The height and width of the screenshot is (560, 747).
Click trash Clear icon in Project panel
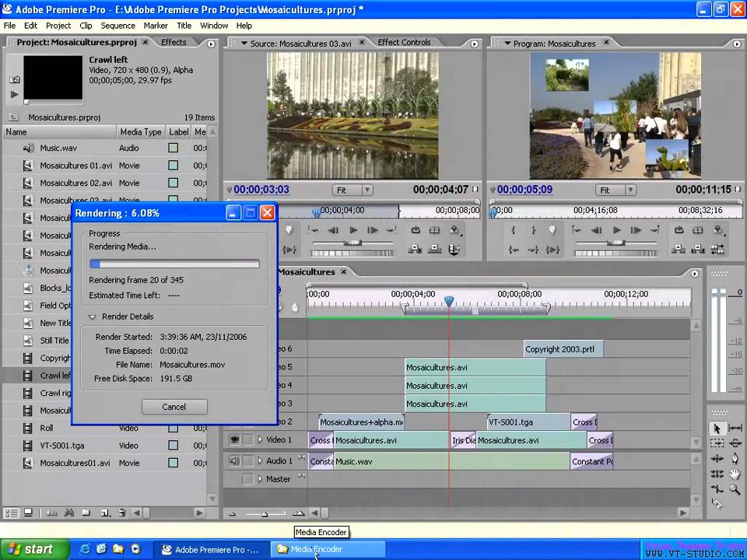[122, 513]
